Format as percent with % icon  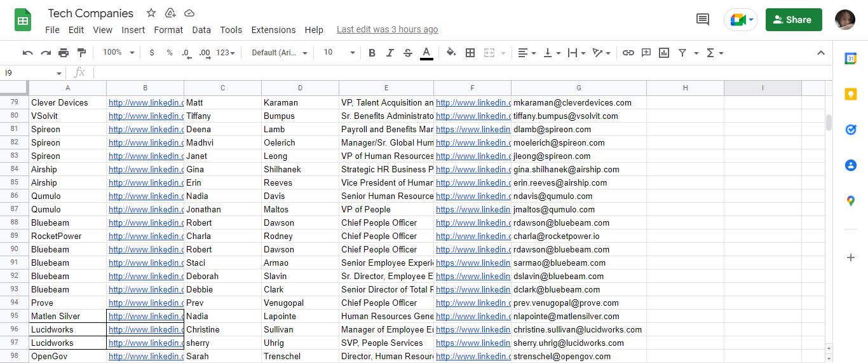tap(170, 53)
